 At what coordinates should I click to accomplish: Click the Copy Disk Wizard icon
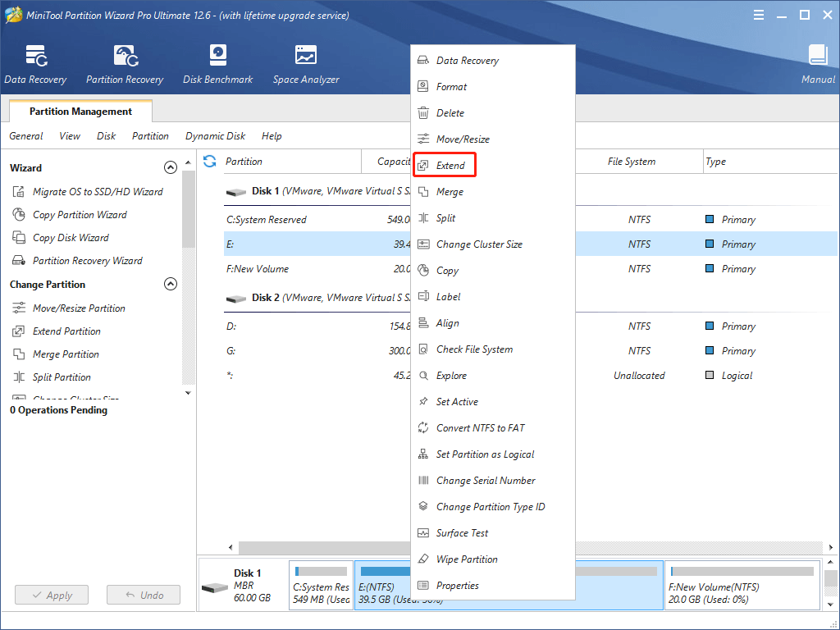pyautogui.click(x=19, y=237)
